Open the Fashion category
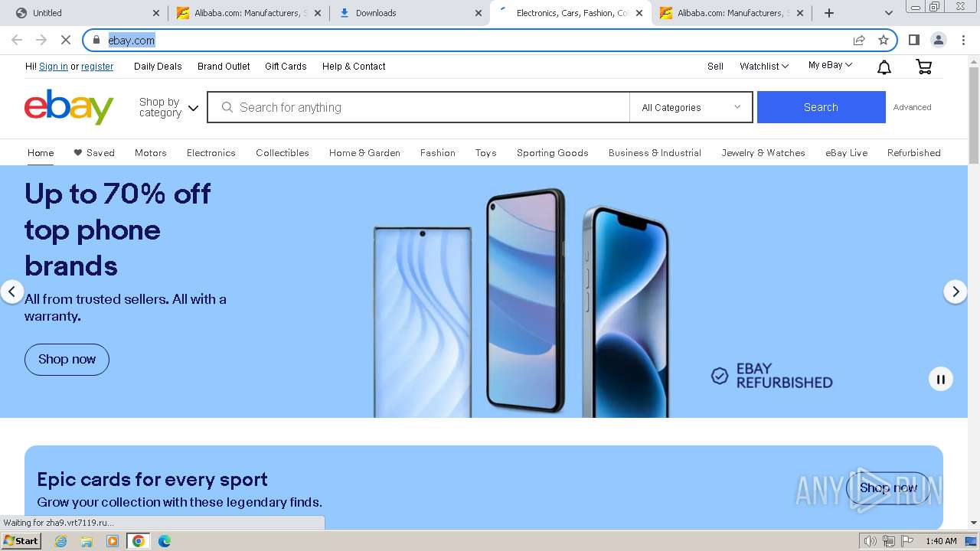 [x=438, y=153]
